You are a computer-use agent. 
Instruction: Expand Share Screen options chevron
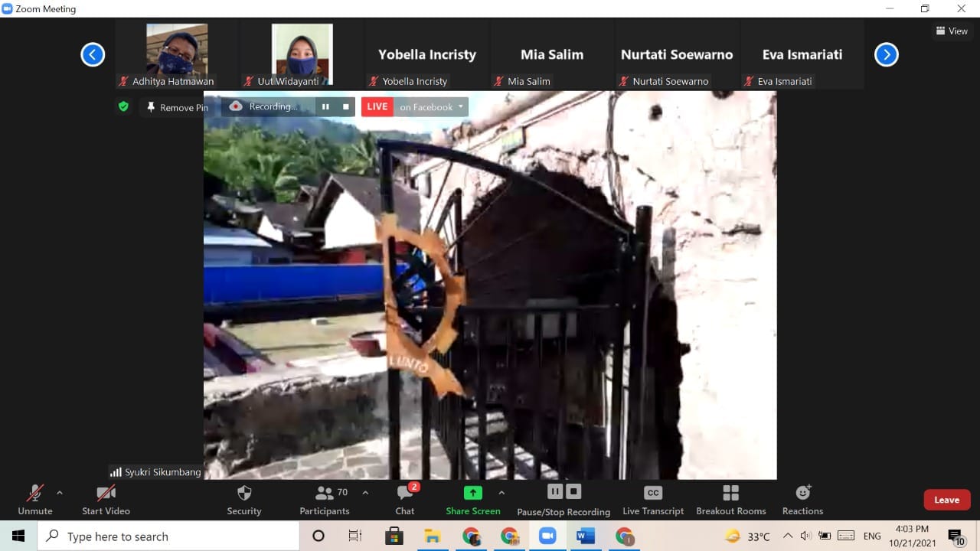[x=501, y=492]
